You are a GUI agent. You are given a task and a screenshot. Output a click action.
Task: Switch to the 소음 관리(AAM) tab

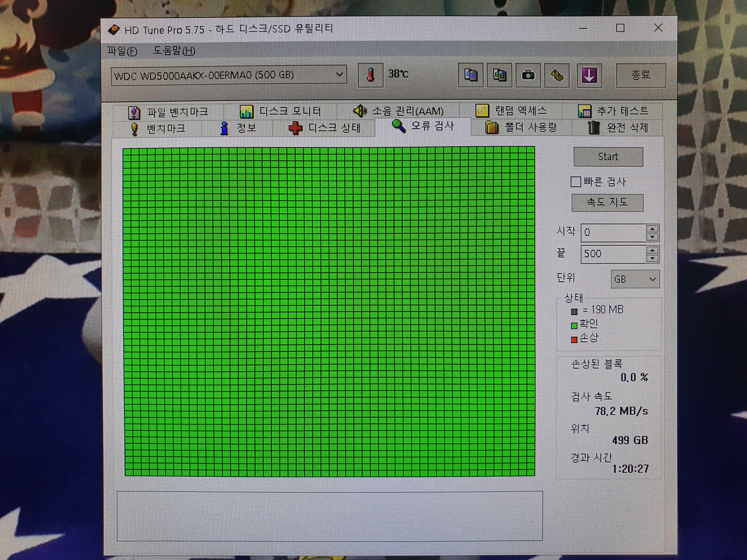coord(399,111)
